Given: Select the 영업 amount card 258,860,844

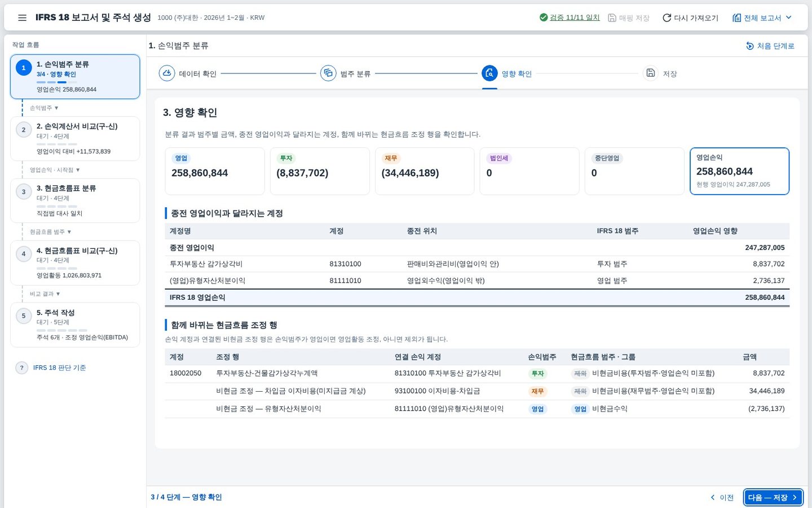Looking at the screenshot, I should coord(214,172).
